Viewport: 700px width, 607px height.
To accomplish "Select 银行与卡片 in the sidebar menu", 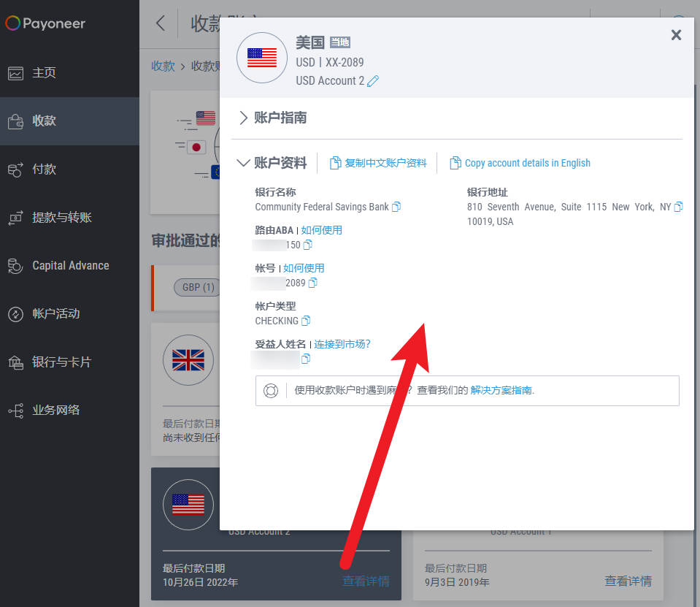I will pyautogui.click(x=69, y=362).
